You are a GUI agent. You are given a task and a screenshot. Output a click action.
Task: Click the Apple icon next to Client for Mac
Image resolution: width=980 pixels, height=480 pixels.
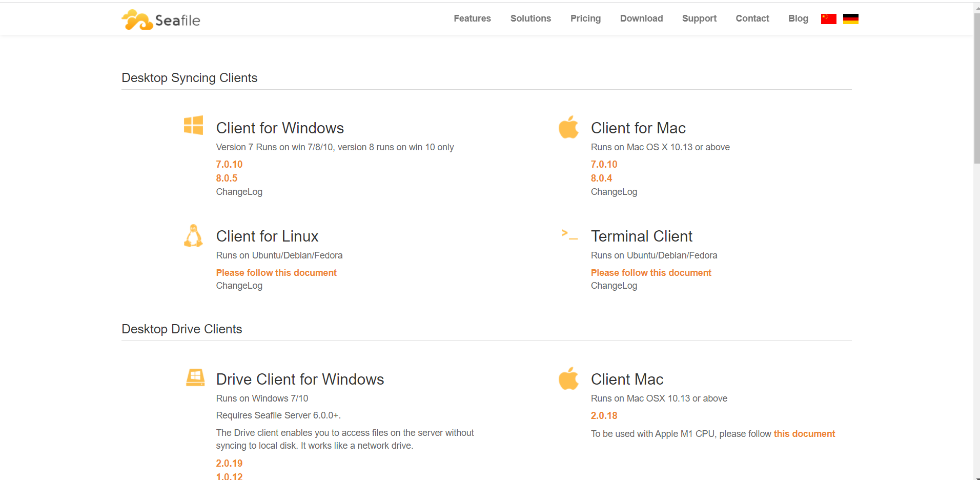tap(568, 127)
